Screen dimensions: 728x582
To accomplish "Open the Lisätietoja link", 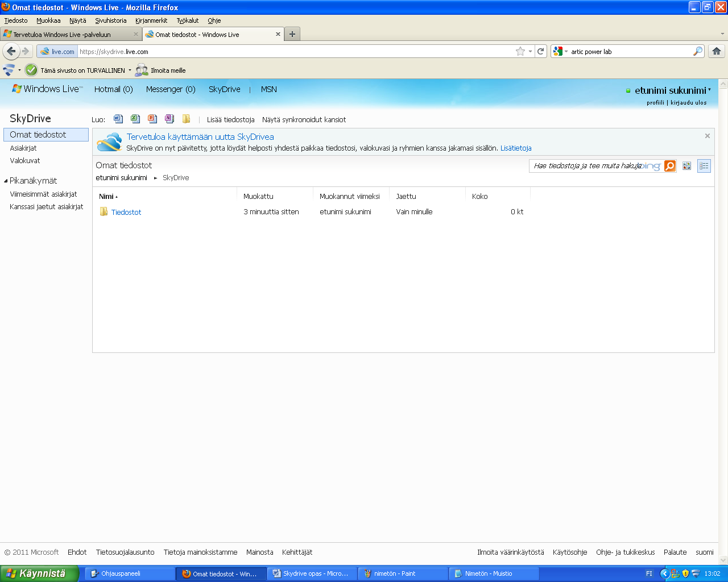I will point(516,148).
